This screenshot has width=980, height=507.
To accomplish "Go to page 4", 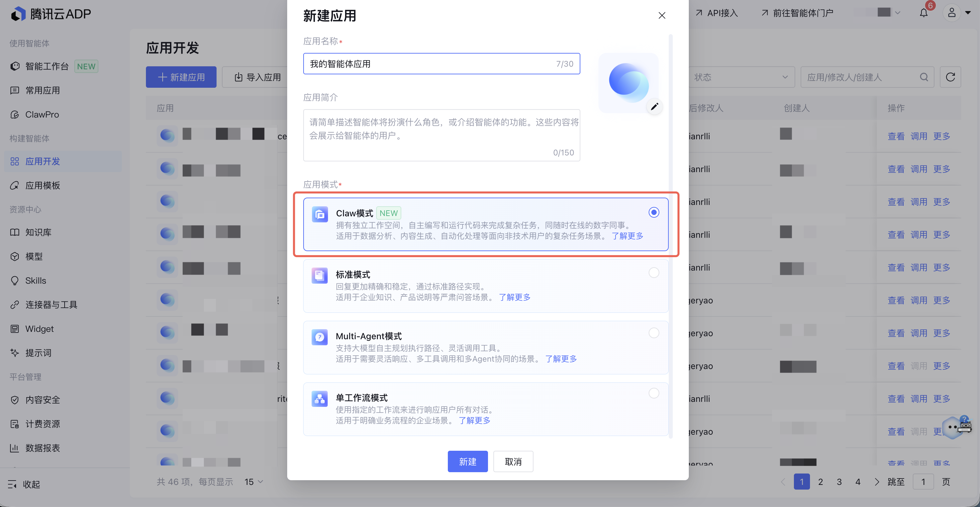I will [x=858, y=482].
